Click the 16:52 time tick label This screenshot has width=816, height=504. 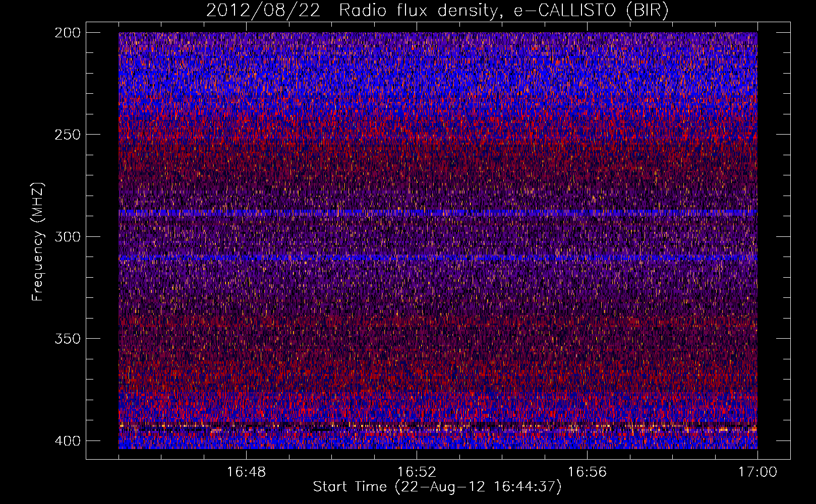(417, 472)
